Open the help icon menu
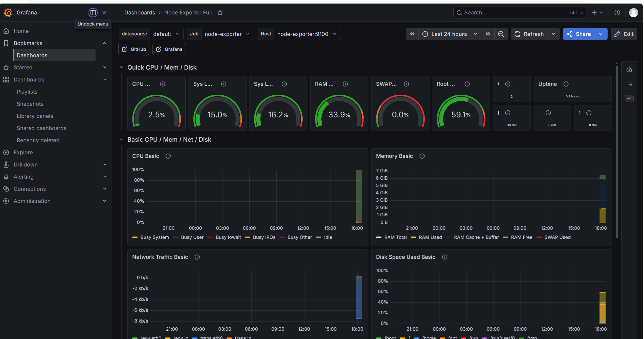This screenshot has width=644, height=339. coord(617,12)
